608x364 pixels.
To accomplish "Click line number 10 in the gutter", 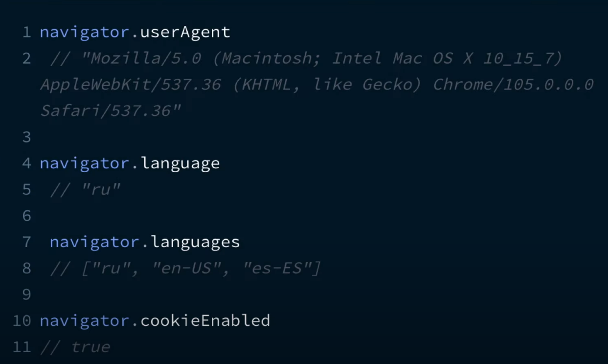I will tap(22, 321).
